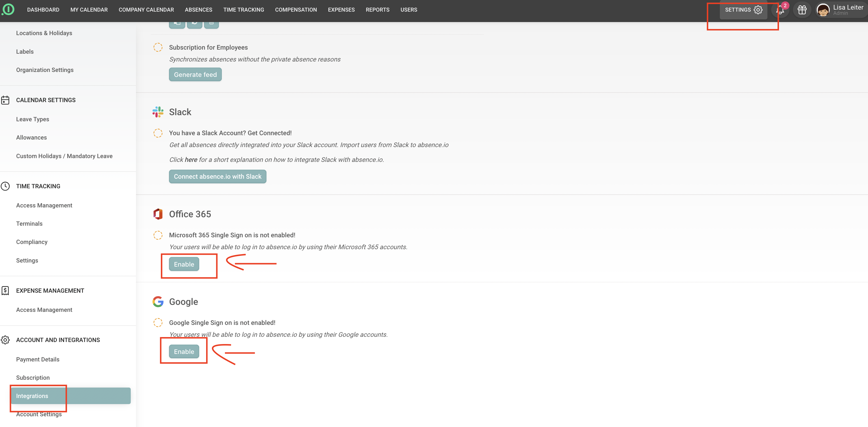Click the Time Tracking clock icon
868x427 pixels.
(x=5, y=186)
